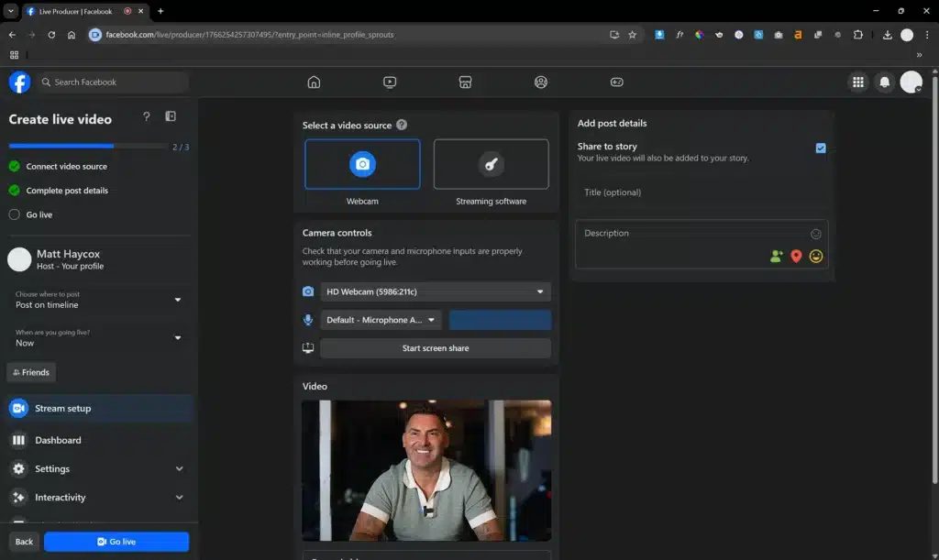Open the bookmarks bar apps grid icon
The height and width of the screenshot is (560, 939).
pyautogui.click(x=14, y=54)
